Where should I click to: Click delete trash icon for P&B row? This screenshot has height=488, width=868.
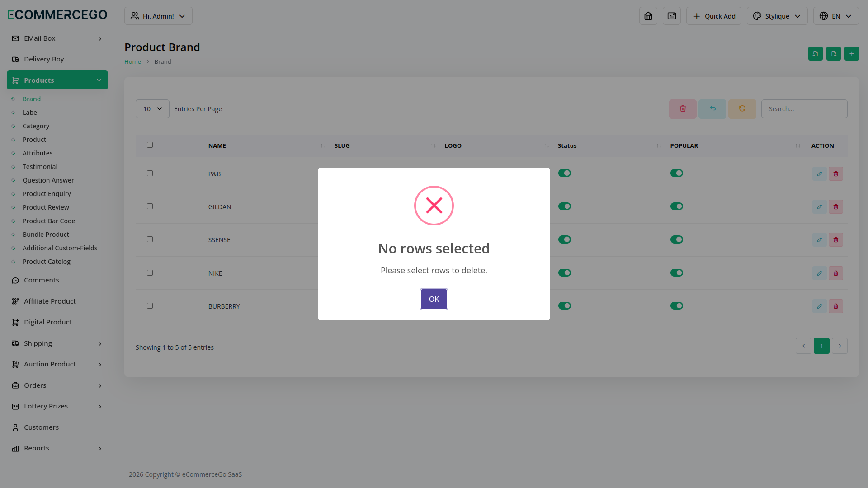pyautogui.click(x=835, y=174)
